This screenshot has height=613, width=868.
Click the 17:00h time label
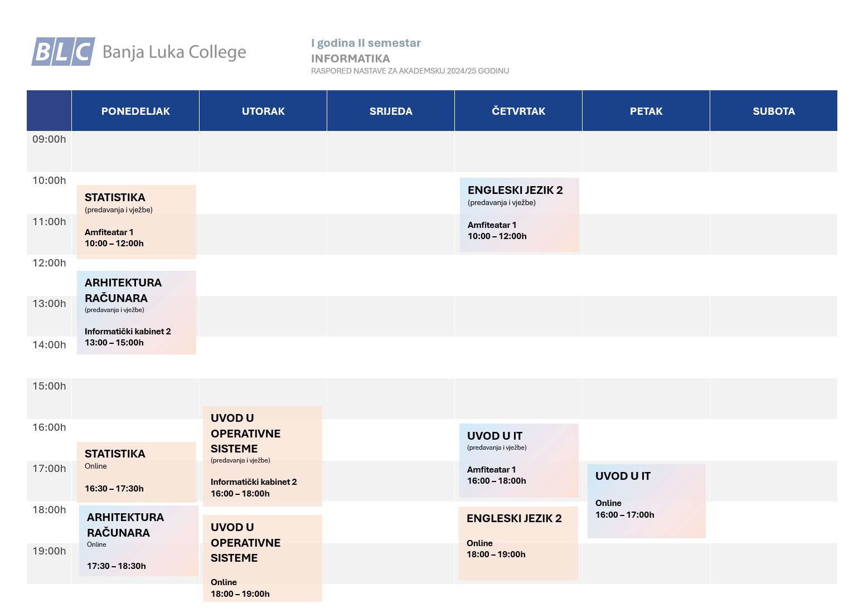click(x=49, y=469)
